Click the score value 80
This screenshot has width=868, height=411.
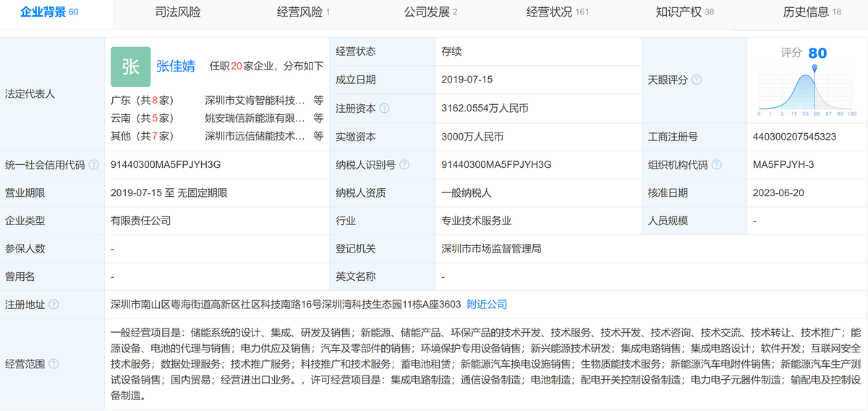click(x=817, y=54)
